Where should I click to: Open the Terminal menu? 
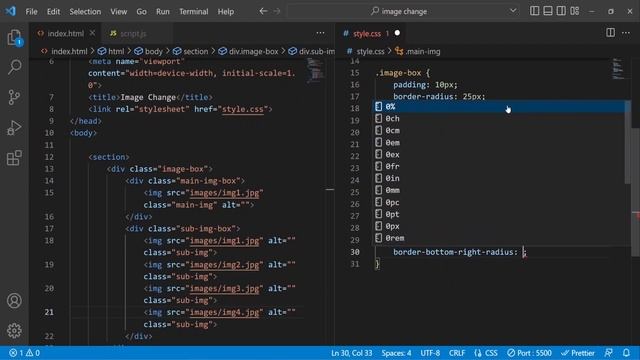click(193, 11)
